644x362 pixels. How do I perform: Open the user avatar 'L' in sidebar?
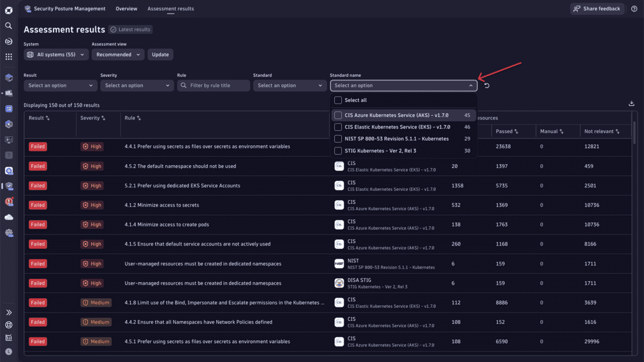(9, 351)
